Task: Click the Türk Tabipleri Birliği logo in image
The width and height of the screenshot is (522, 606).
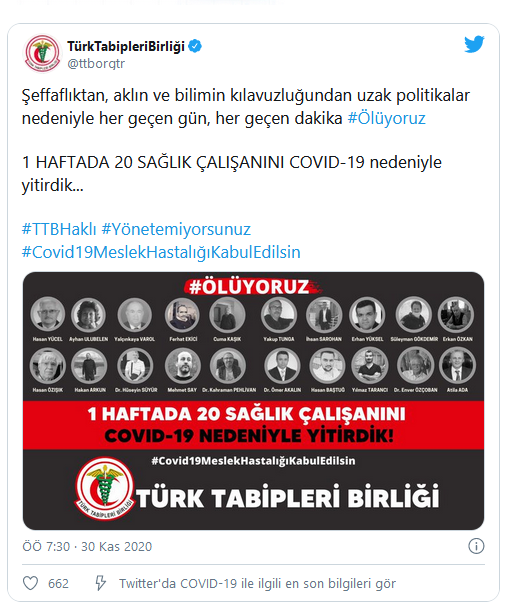Action: 104,489
